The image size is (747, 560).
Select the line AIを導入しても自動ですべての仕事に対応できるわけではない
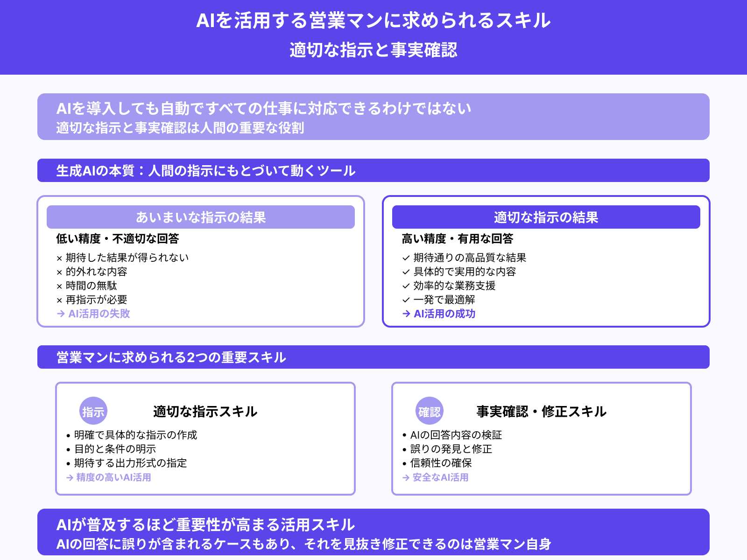click(x=264, y=108)
